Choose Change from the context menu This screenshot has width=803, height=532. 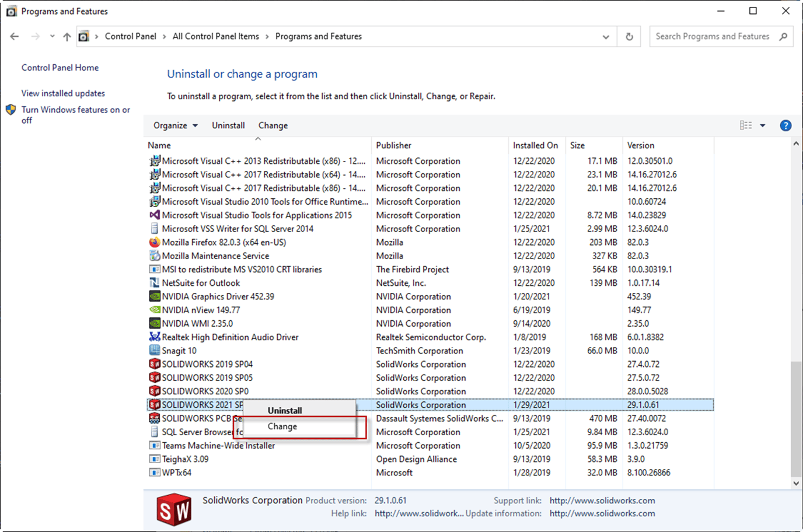pos(282,426)
